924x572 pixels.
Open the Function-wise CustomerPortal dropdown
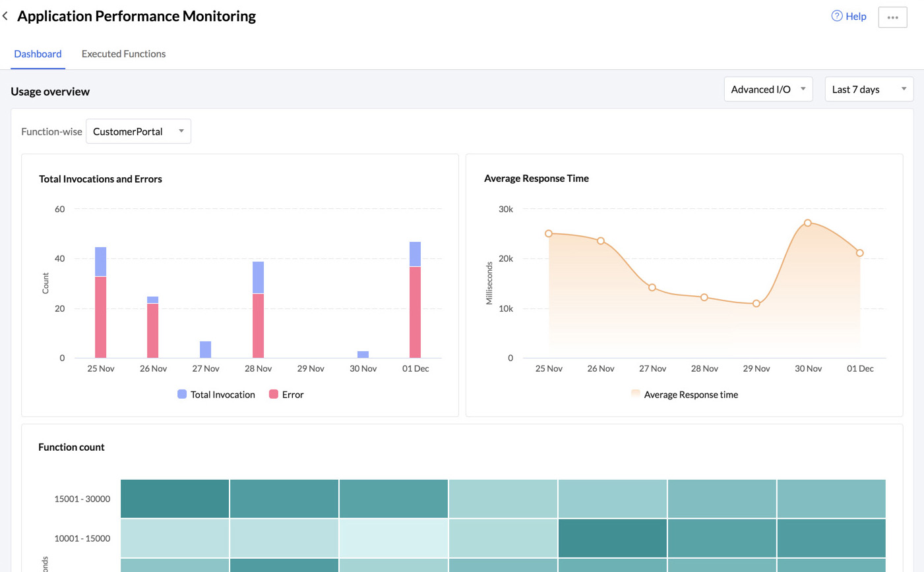tap(139, 131)
